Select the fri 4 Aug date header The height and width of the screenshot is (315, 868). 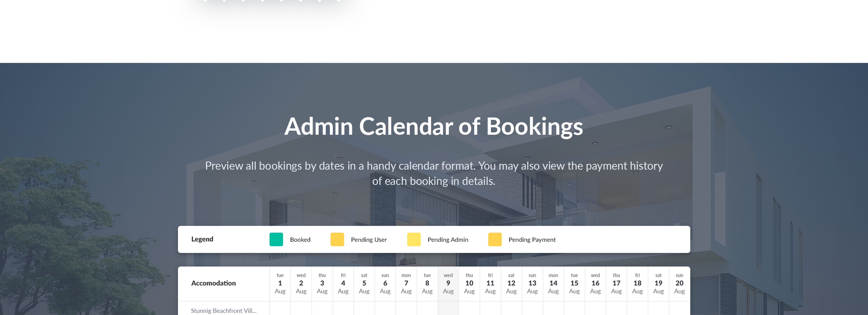click(x=343, y=283)
